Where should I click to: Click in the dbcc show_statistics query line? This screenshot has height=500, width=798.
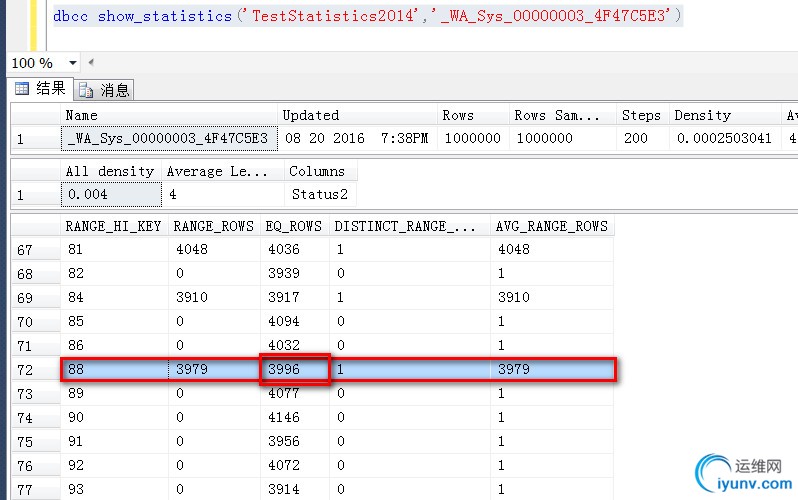pos(367,16)
